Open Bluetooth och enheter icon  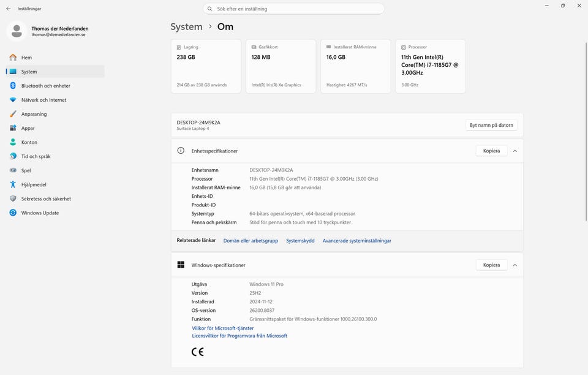point(13,86)
